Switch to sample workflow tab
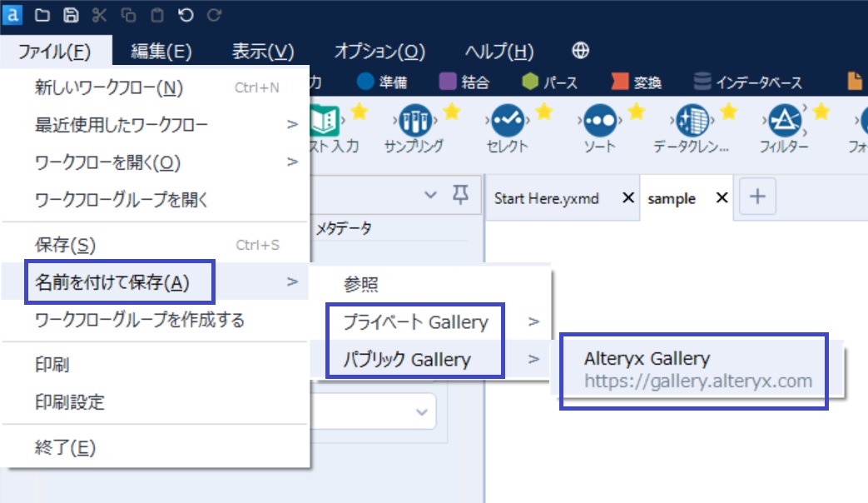868x503 pixels. [672, 198]
